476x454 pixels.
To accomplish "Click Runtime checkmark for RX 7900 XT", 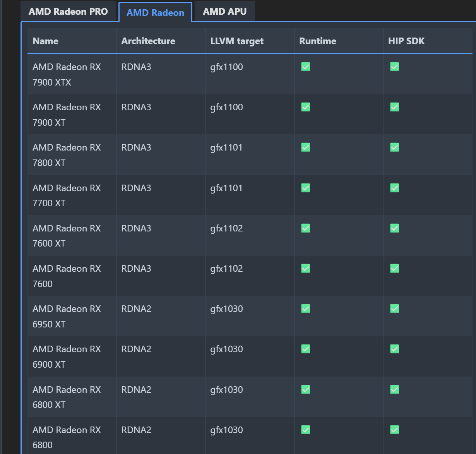I will (305, 107).
